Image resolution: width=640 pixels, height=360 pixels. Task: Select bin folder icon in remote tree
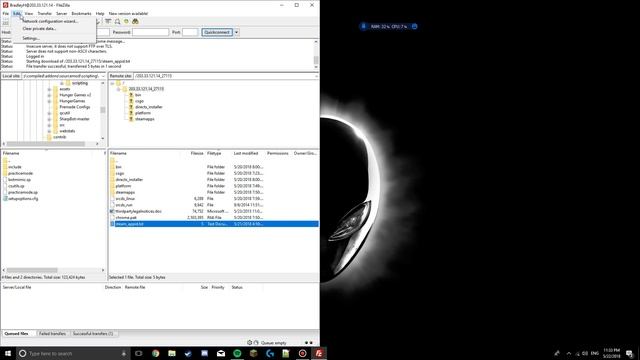click(x=131, y=95)
